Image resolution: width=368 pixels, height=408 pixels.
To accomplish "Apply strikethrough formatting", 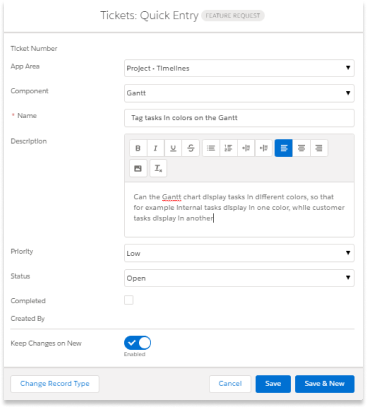I will point(191,148).
